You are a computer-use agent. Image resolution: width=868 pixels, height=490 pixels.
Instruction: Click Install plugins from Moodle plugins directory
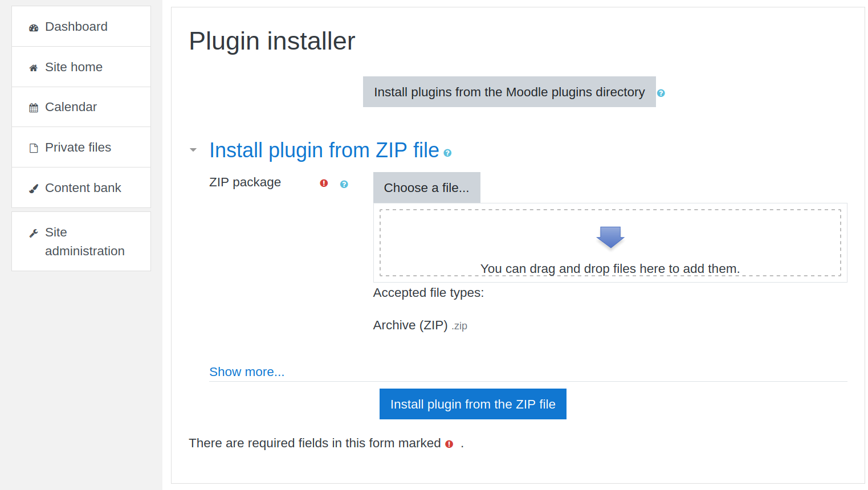point(509,92)
